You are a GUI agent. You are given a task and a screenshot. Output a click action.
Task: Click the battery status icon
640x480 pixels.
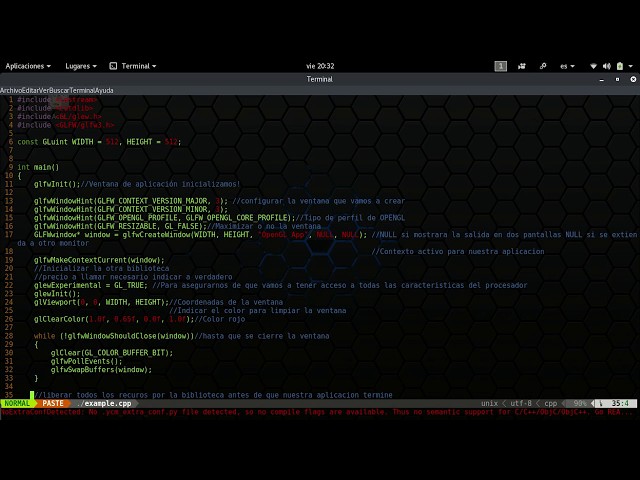tap(620, 66)
